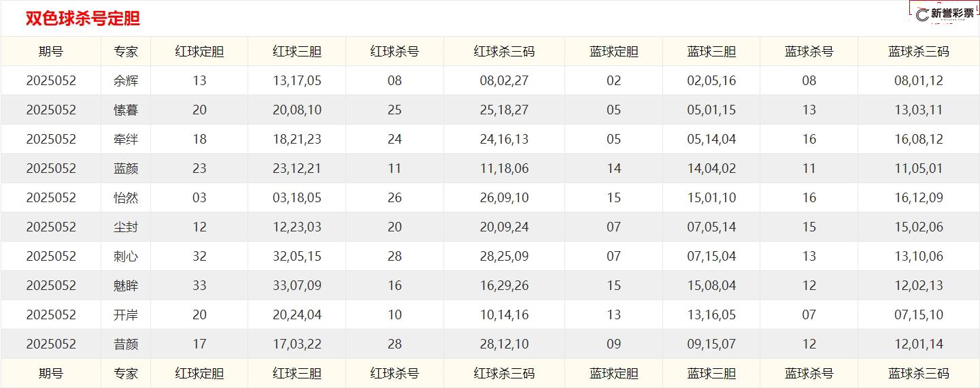Click 刺心's 蓝球三胆 value 07,15,04
This screenshot has height=388, width=980.
click(x=711, y=256)
